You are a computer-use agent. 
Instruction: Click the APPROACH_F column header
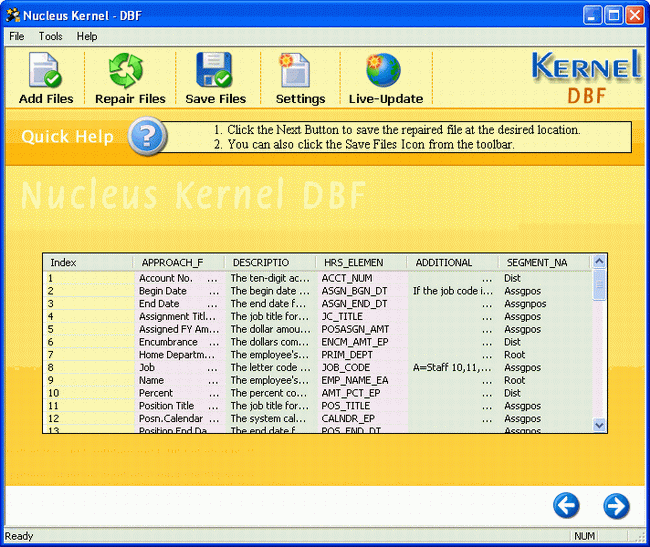[179, 262]
